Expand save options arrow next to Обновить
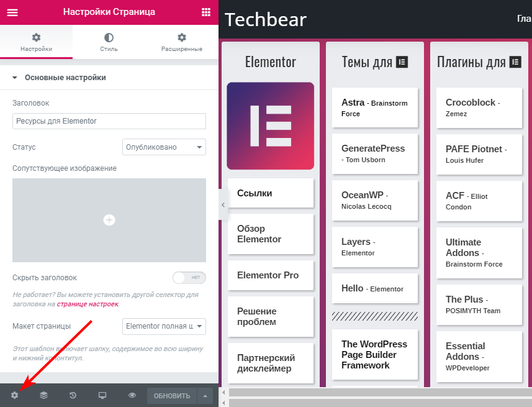 [x=205, y=396]
